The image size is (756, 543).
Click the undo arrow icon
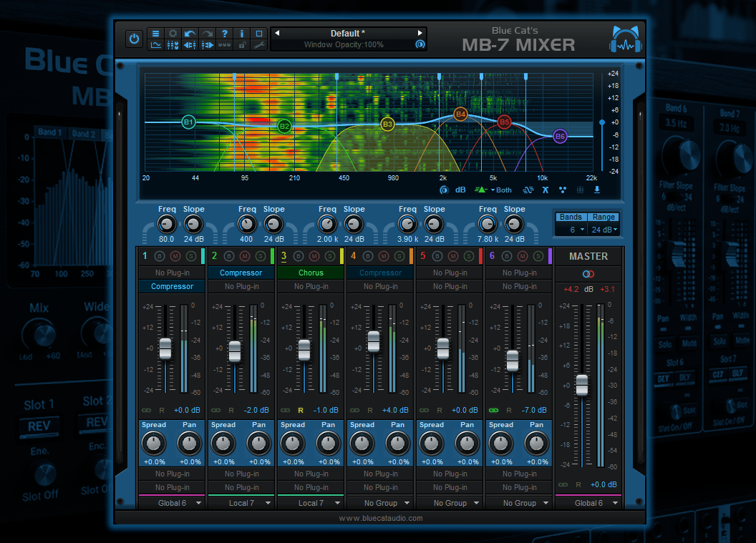[190, 33]
